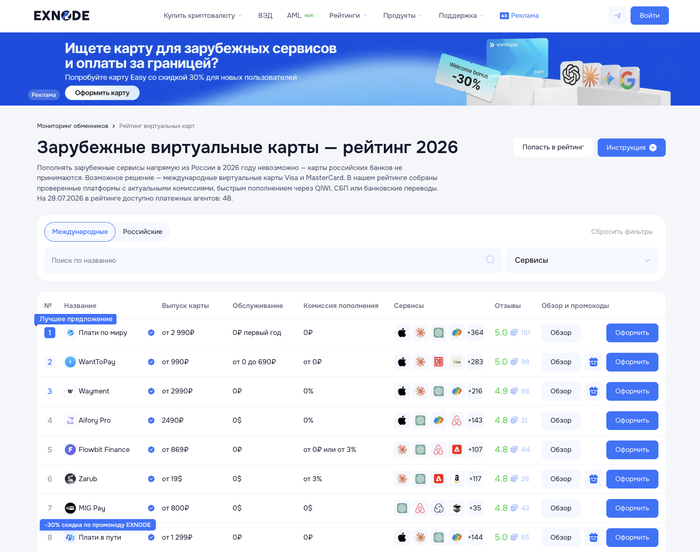This screenshot has height=552, width=700.
Task: Open AML in top navigation
Action: tap(294, 16)
